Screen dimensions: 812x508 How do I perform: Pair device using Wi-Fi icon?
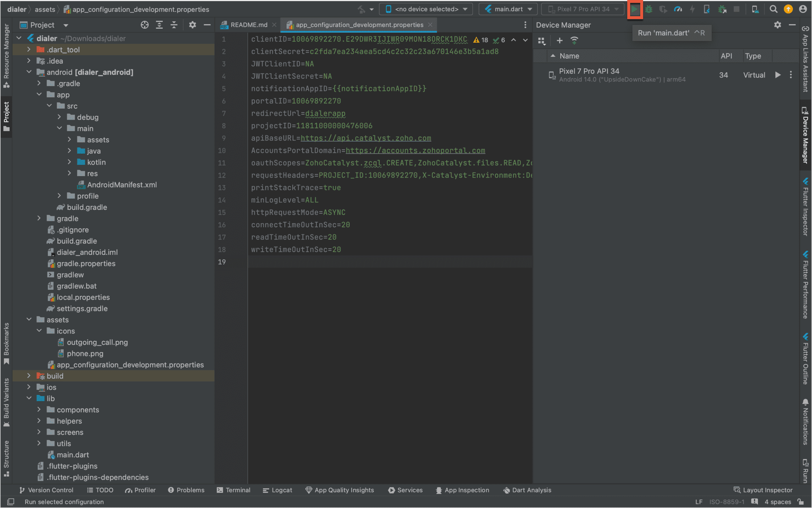pos(574,40)
